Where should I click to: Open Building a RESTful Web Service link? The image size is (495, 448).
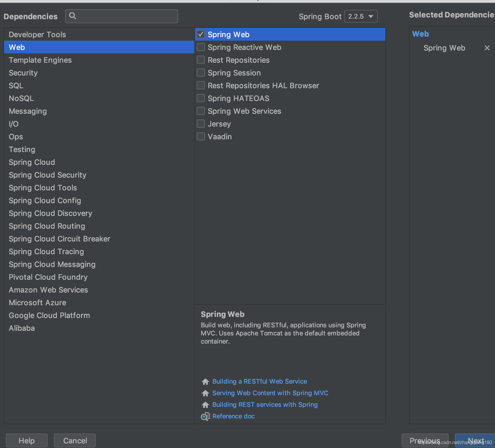point(259,381)
